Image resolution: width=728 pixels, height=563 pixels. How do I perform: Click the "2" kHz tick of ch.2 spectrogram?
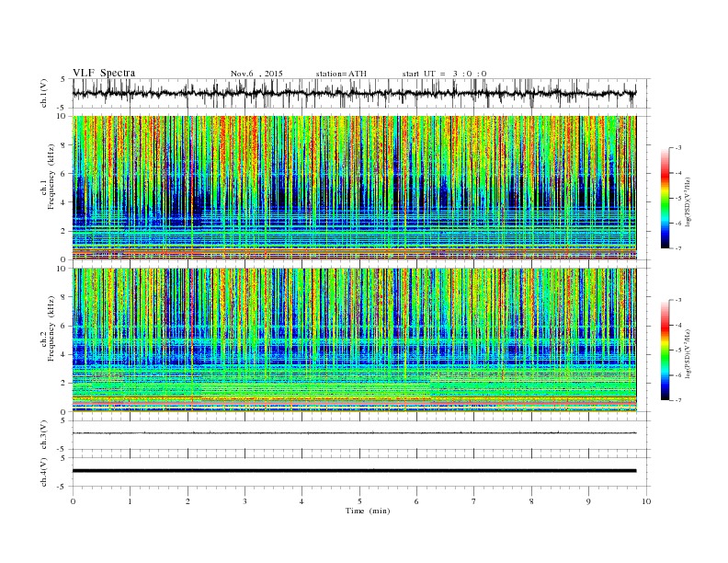(x=64, y=384)
